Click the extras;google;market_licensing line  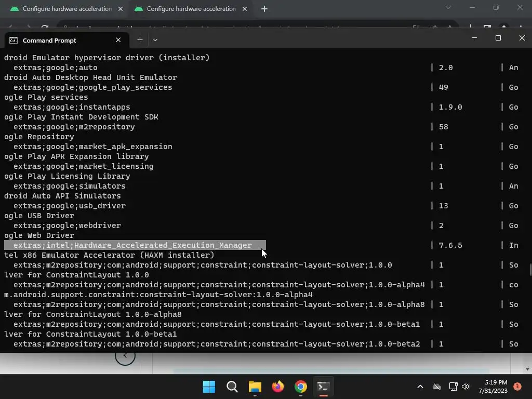pyautogui.click(x=84, y=166)
